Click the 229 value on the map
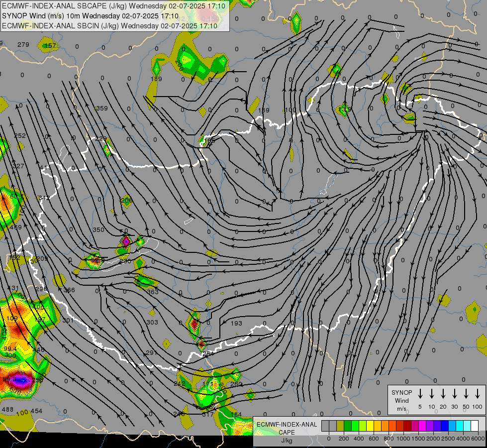 101,138
